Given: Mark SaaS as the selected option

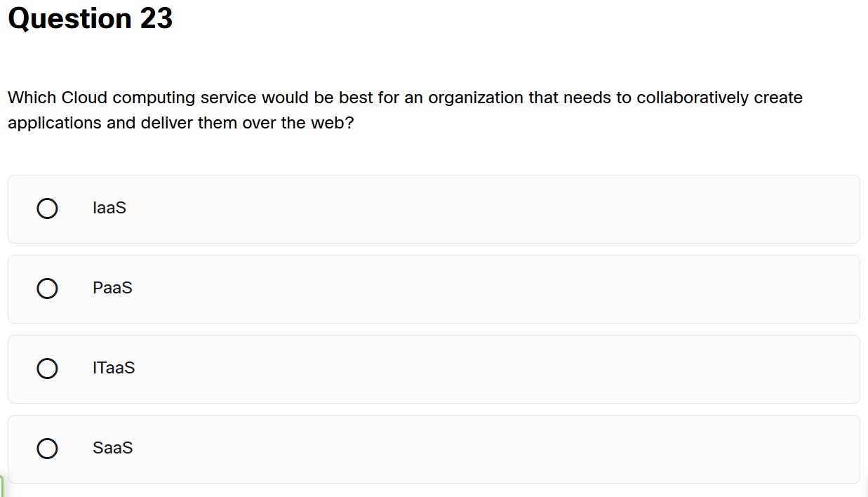Looking at the screenshot, I should [46, 448].
